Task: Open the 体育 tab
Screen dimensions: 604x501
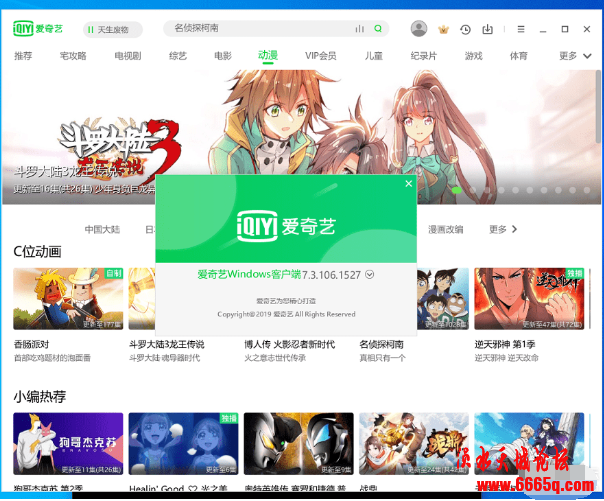Action: tap(518, 56)
